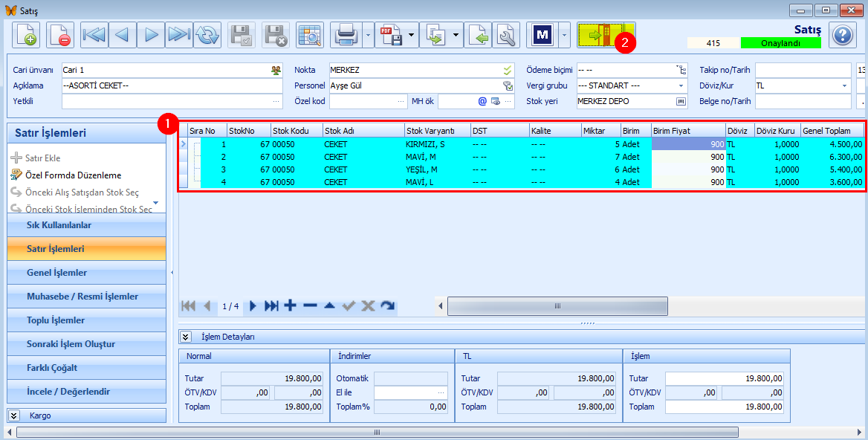Add a grid row with the plus navigator
Screen dimensions: 868x440
pos(290,305)
